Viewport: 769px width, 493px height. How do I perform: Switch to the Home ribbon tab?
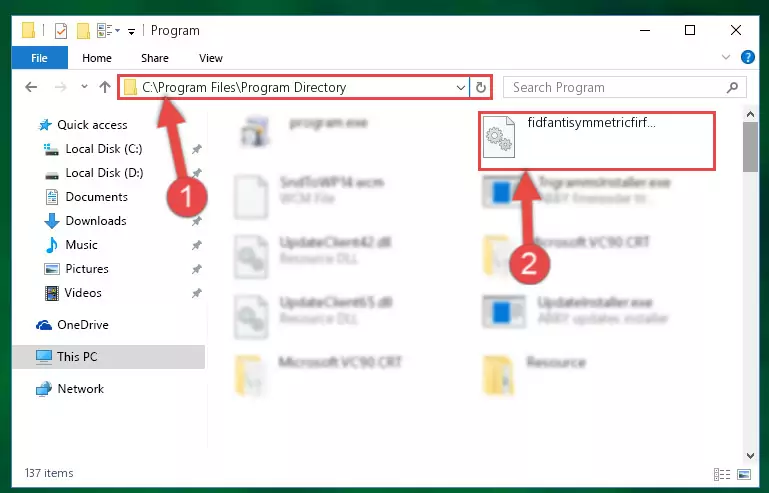click(97, 58)
